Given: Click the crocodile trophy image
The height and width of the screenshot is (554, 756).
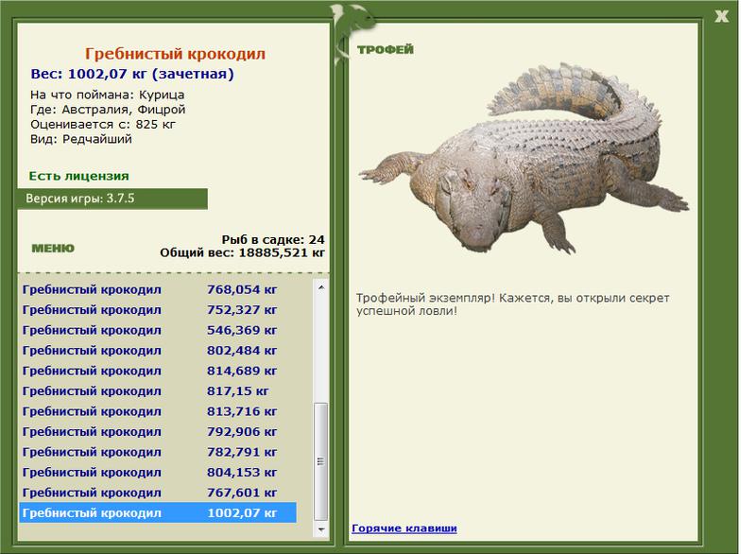Looking at the screenshot, I should [524, 158].
